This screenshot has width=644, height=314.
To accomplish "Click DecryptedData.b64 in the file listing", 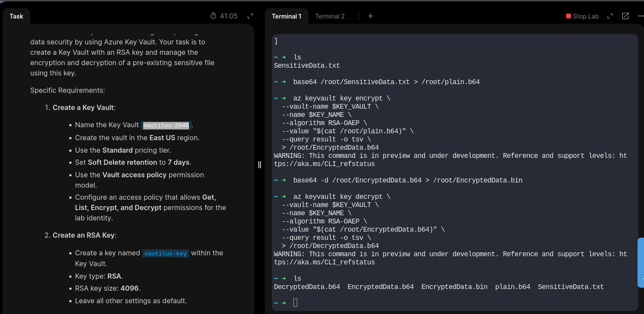I will point(307,287).
